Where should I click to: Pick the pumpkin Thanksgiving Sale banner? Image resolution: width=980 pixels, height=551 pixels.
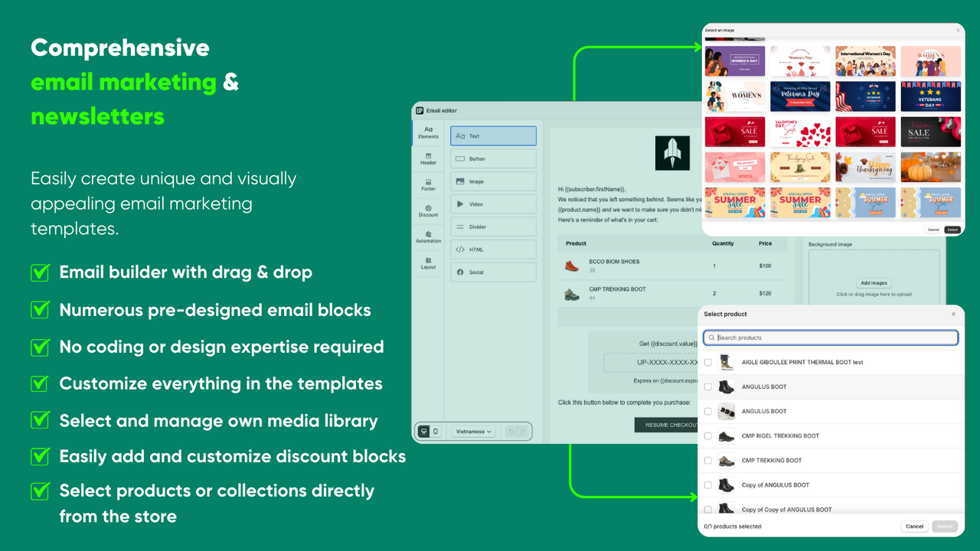tap(931, 167)
